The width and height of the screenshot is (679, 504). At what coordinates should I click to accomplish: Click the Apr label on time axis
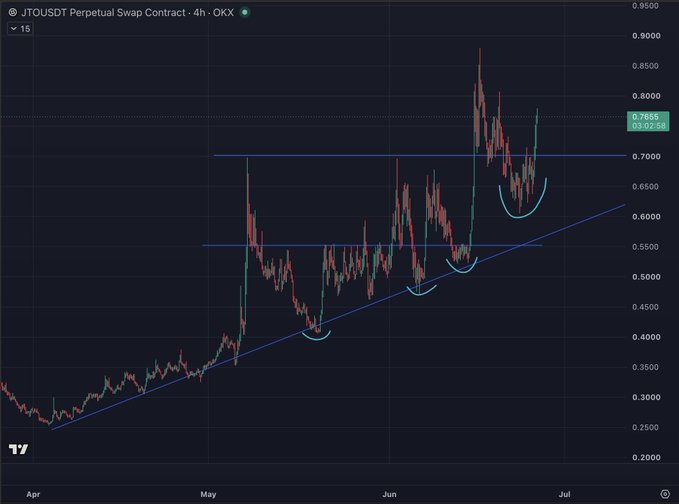coord(33,494)
